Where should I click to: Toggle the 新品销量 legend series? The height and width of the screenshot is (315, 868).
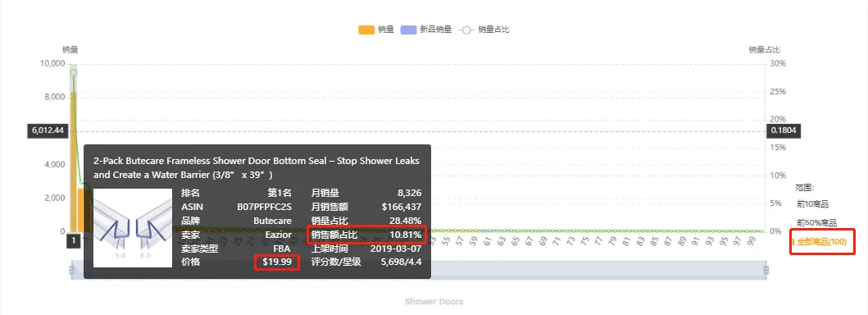(x=425, y=30)
